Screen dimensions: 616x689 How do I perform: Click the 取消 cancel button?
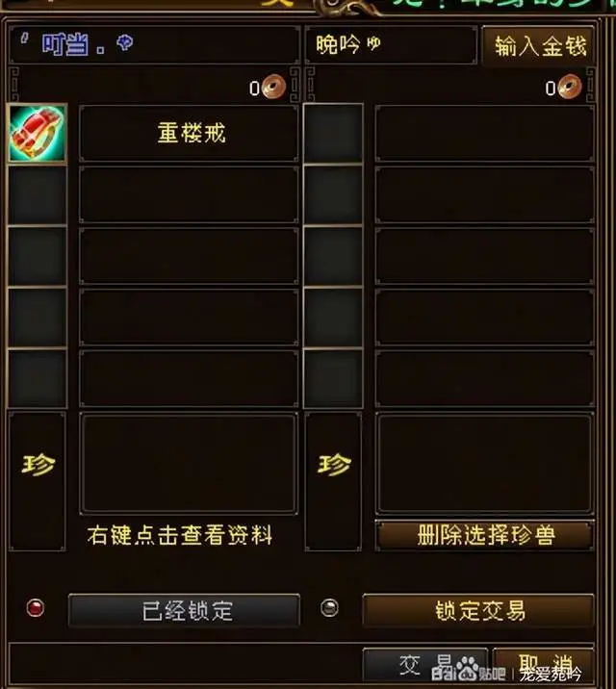click(544, 664)
